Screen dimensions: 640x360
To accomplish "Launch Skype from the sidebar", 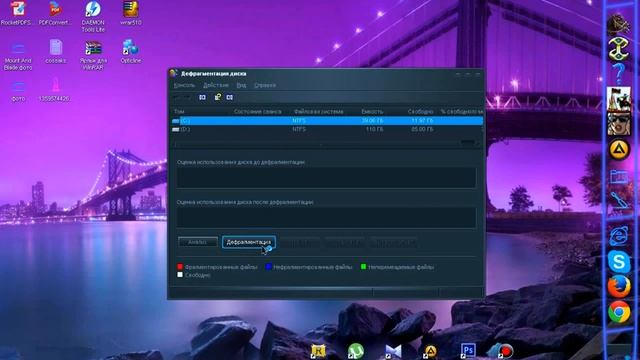I will (x=619, y=261).
